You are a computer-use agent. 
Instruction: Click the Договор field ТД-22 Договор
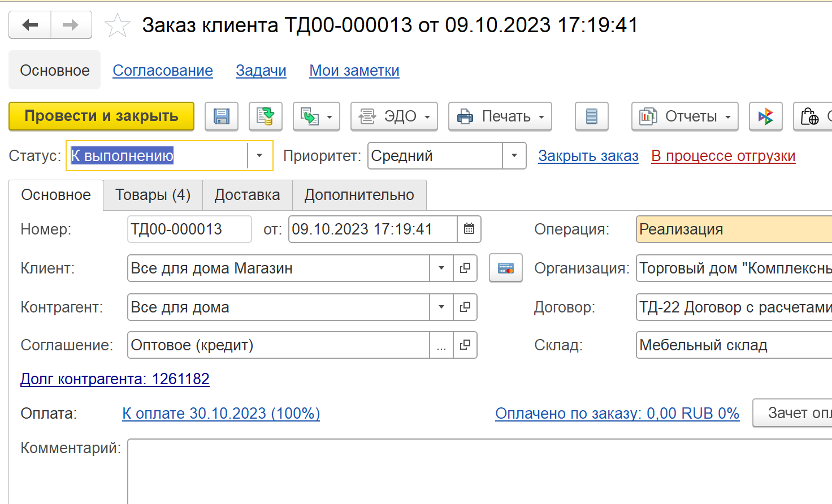coord(734,307)
